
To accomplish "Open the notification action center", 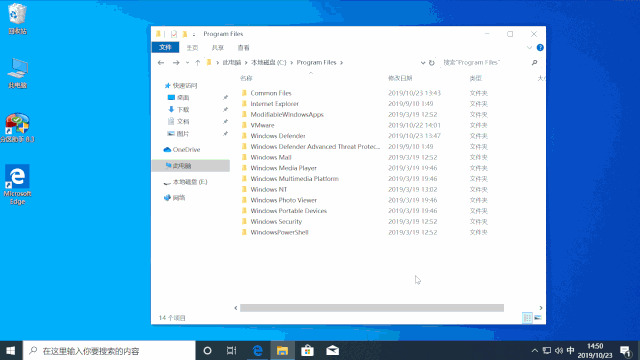I will 625,351.
